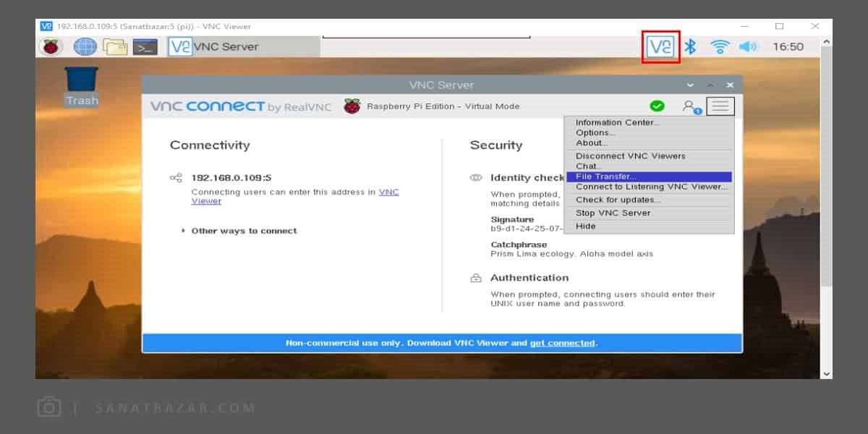868x434 pixels.
Task: Click the VNC Server title bar dropdown chevron
Action: point(690,85)
